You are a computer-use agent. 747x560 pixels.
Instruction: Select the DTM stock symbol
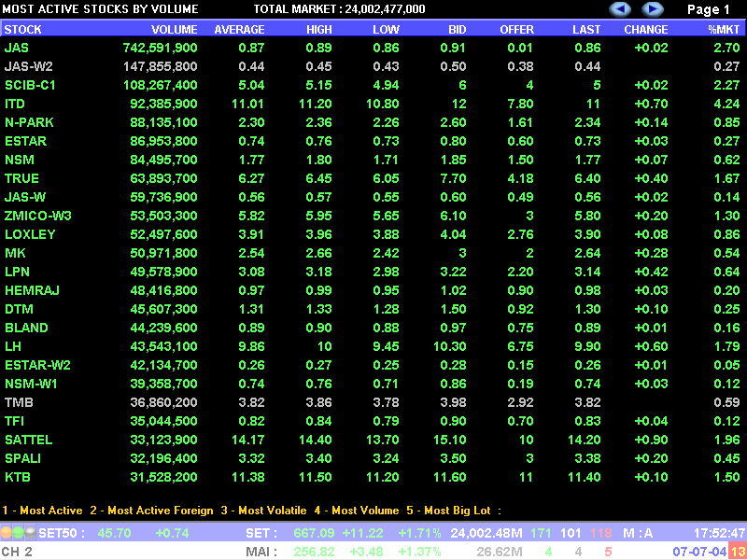[x=19, y=309]
